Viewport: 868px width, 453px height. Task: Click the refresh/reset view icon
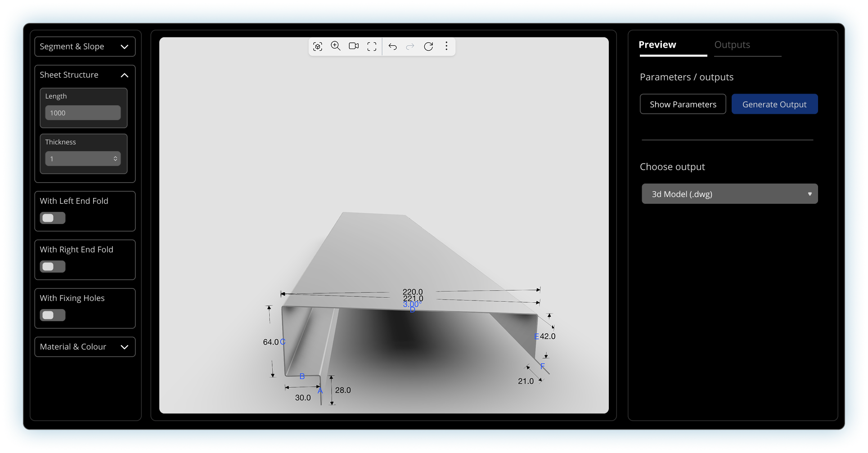click(428, 46)
